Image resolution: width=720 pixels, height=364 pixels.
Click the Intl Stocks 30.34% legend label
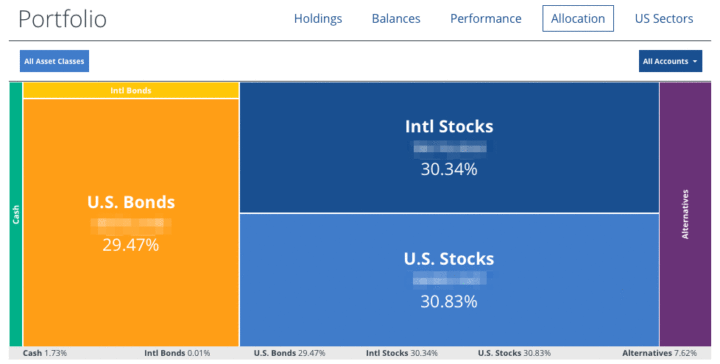(x=402, y=353)
